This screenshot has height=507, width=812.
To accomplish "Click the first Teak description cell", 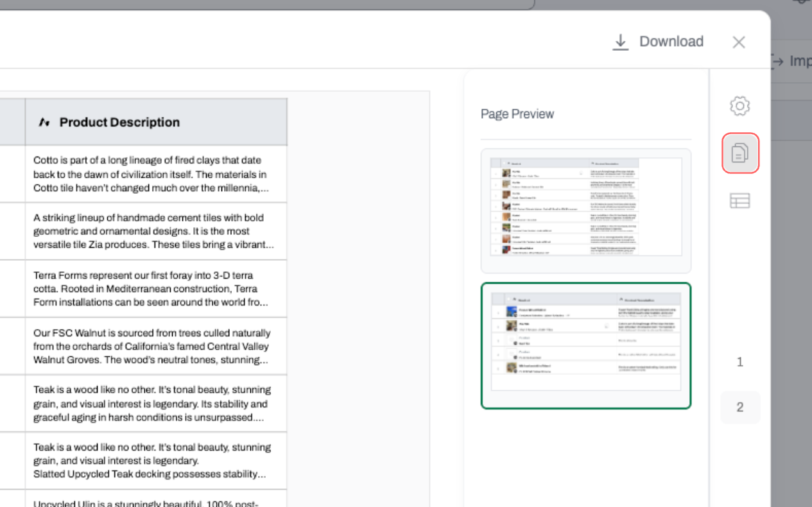I will click(x=156, y=404).
